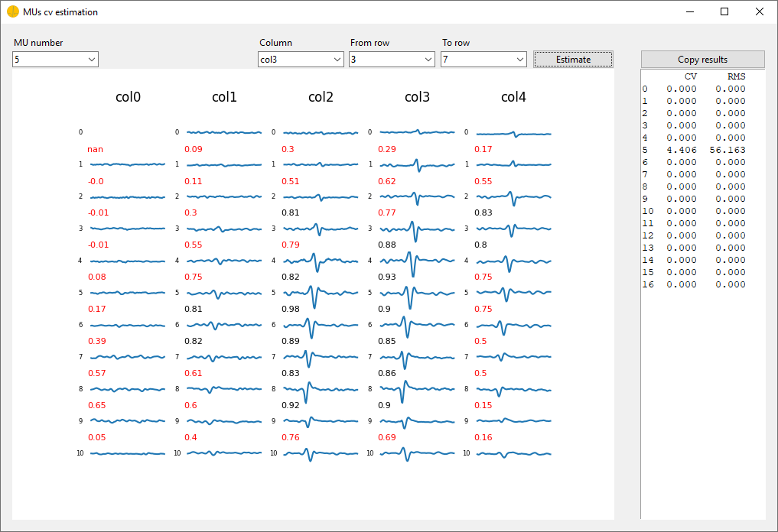Close the MUs cv estimation window

759,11
